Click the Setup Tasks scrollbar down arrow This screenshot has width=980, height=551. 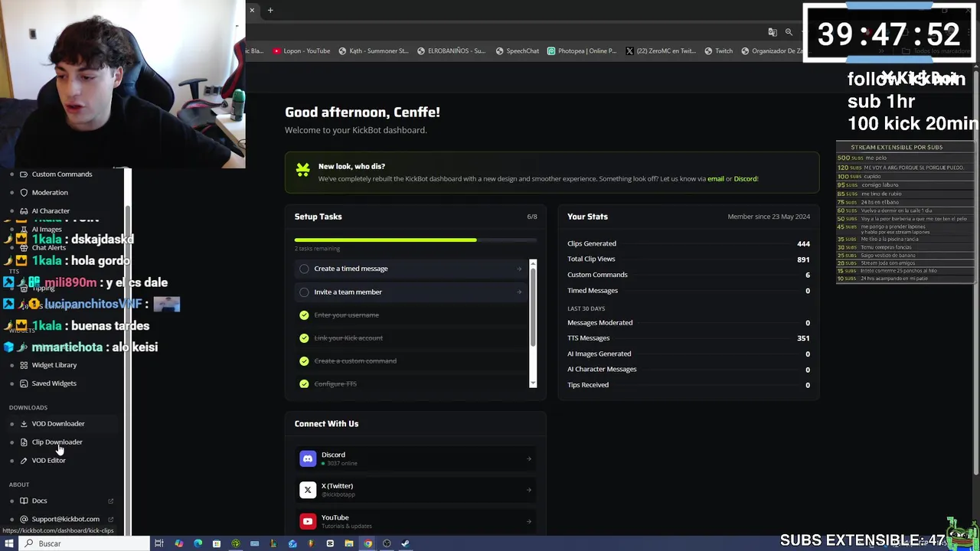533,383
